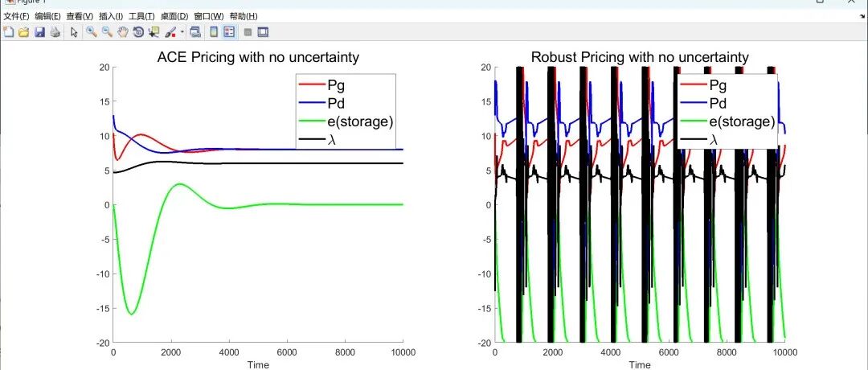This screenshot has width=868, height=370.
Task: Select the Edit Plot arrow tool
Action: coord(74,32)
